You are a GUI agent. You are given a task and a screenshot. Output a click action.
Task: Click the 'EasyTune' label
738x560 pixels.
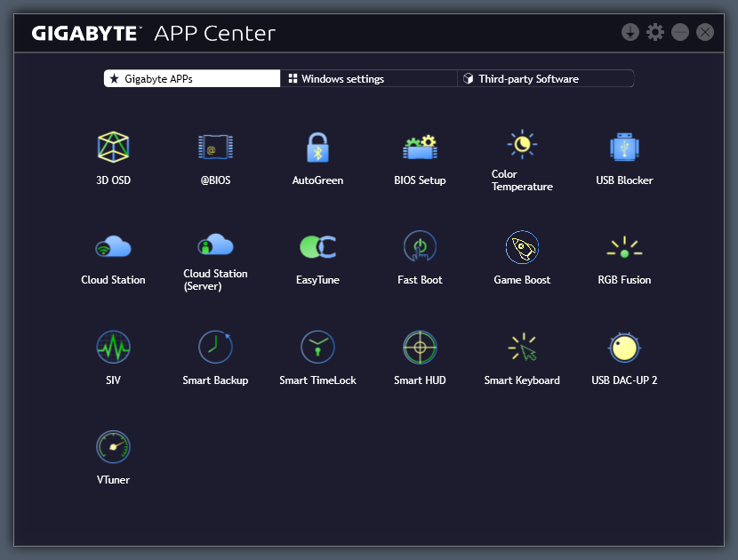tap(317, 280)
